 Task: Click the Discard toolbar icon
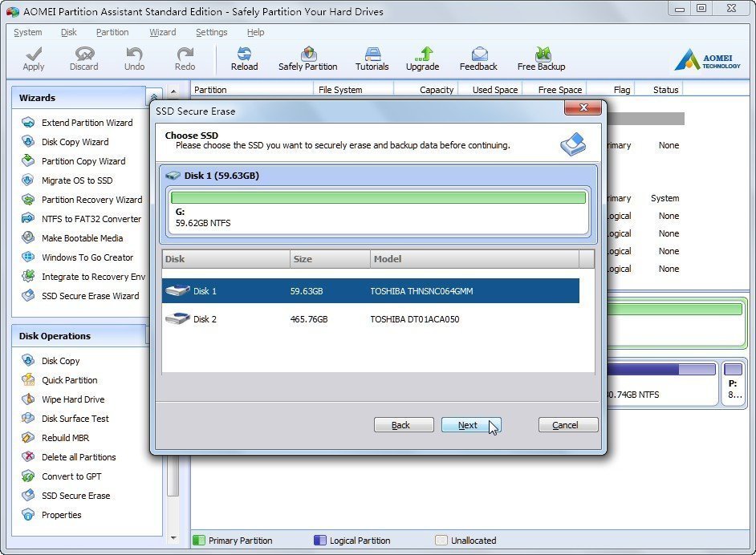(x=84, y=54)
